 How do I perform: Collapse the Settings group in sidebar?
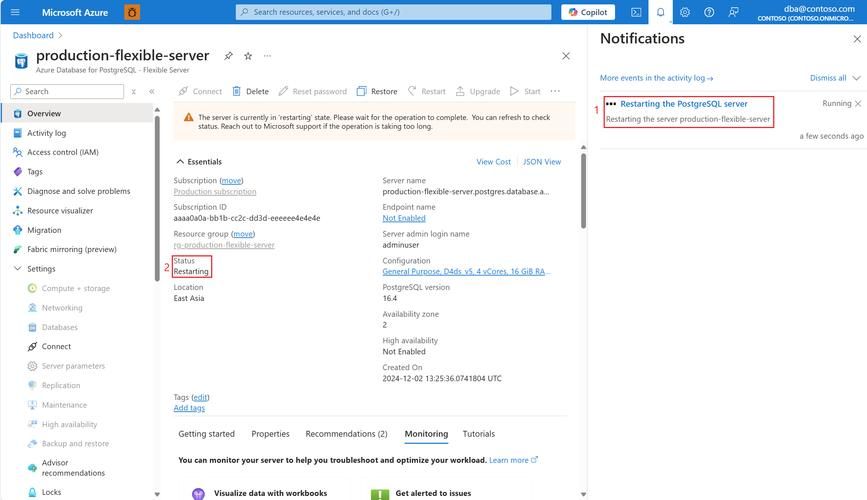(17, 269)
